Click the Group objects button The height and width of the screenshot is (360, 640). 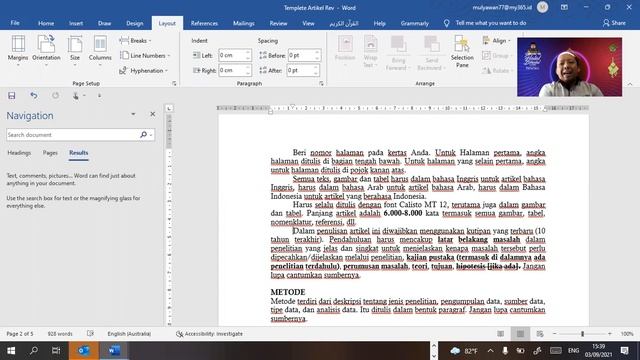click(496, 56)
